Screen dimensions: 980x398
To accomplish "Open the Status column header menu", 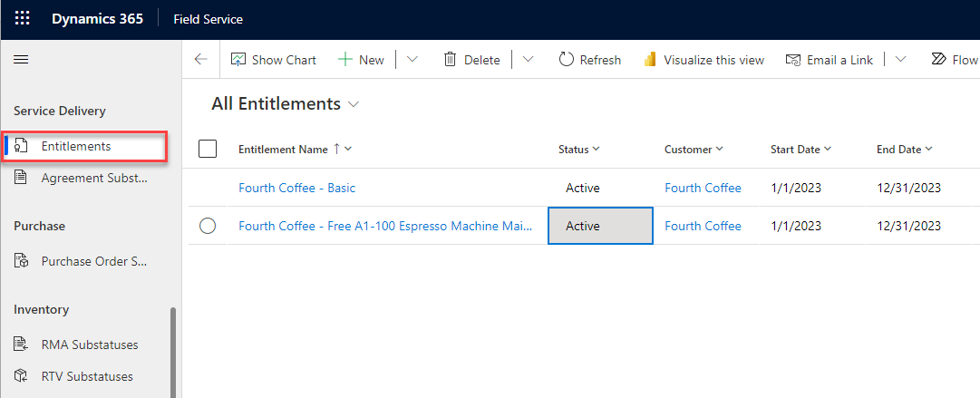I will tap(578, 150).
